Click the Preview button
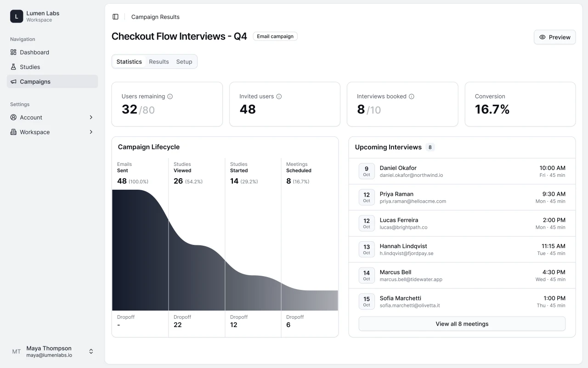This screenshot has width=588, height=368. click(x=554, y=37)
